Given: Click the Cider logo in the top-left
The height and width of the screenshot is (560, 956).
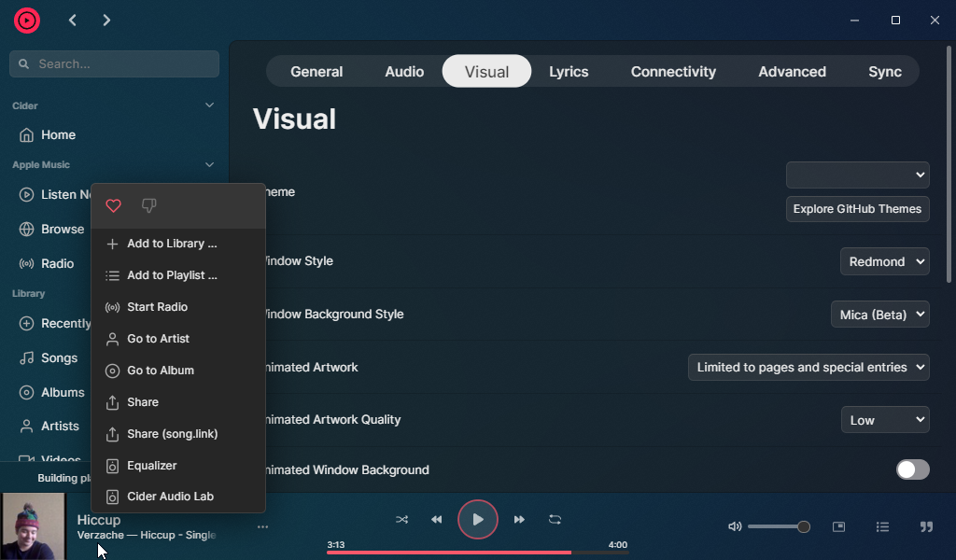Looking at the screenshot, I should point(27,20).
